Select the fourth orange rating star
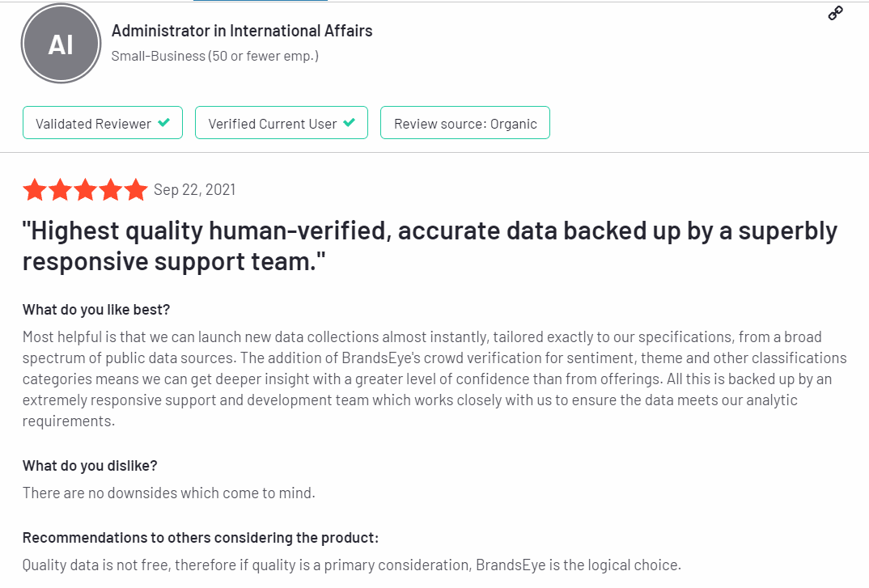The image size is (869, 588). pyautogui.click(x=110, y=189)
